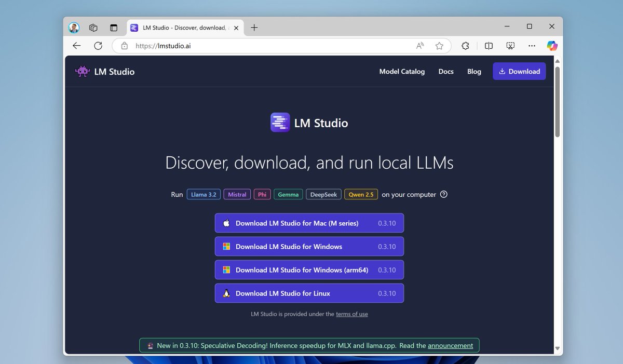Maximize the browser window
Image resolution: width=623 pixels, height=364 pixels.
click(530, 26)
